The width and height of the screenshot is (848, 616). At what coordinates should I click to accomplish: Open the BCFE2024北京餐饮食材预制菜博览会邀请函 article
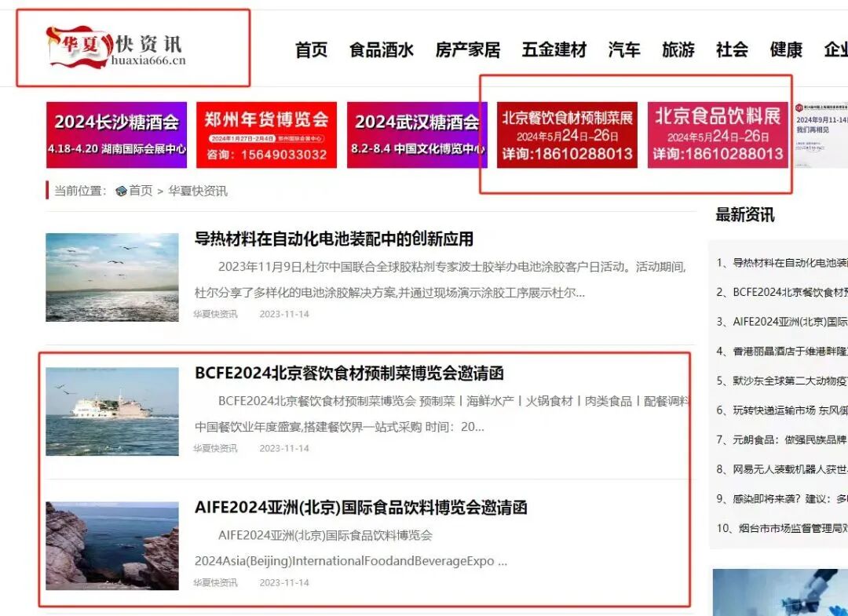(349, 374)
